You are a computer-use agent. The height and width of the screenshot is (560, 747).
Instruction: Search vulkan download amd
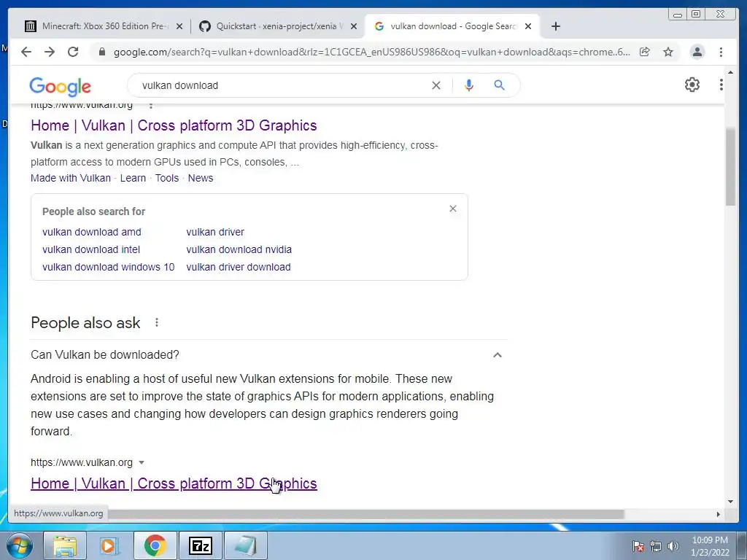pyautogui.click(x=91, y=232)
